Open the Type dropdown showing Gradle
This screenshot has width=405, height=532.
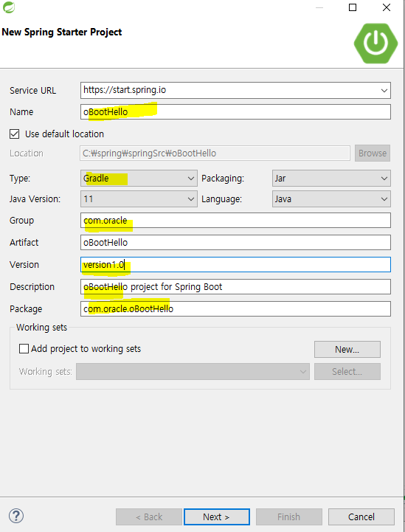tap(139, 179)
